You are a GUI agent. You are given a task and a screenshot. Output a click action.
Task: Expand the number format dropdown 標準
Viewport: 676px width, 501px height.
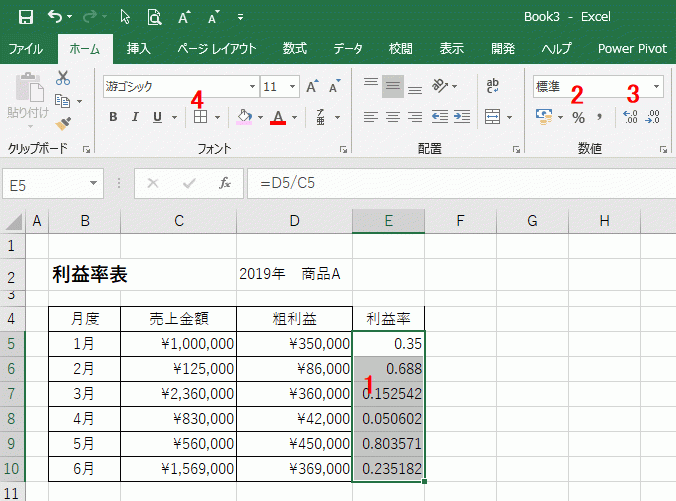pos(656,87)
